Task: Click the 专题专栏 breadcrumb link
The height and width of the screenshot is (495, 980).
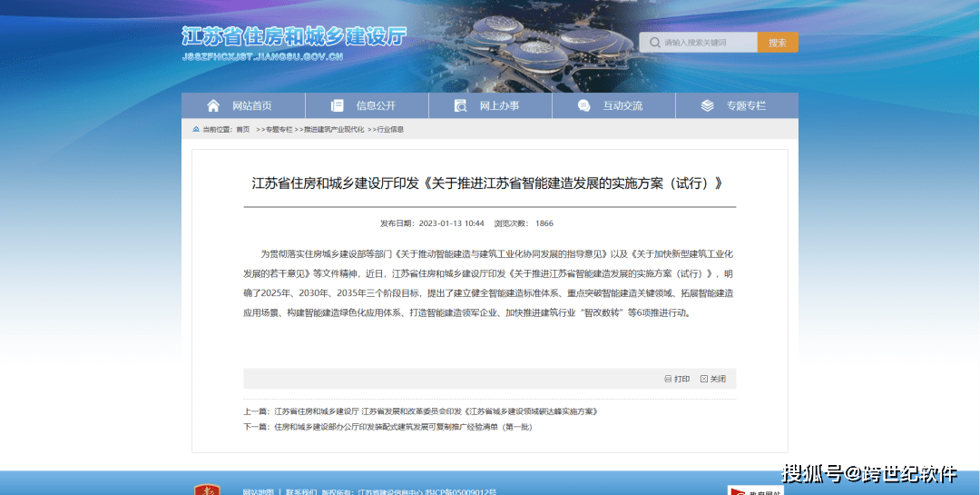Action: point(279,130)
